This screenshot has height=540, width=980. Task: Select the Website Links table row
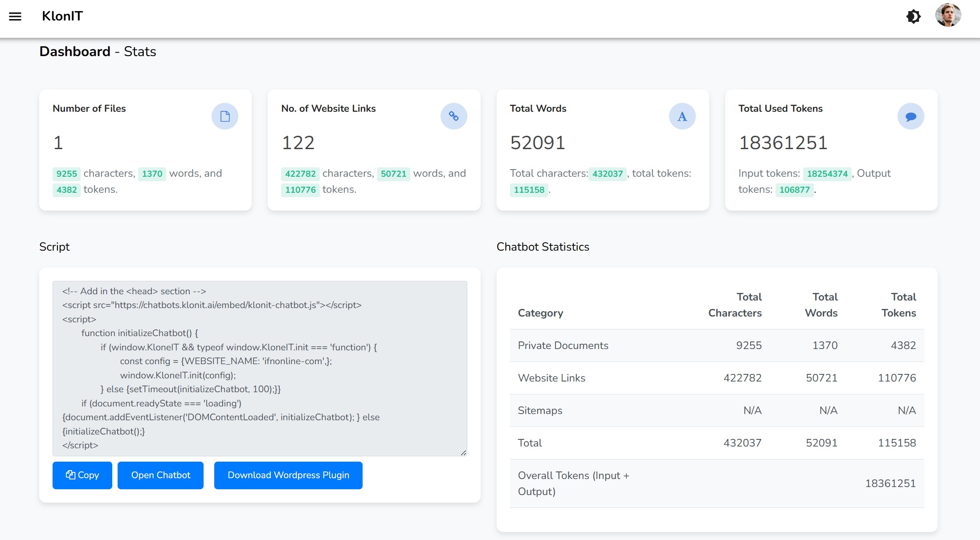click(x=716, y=378)
